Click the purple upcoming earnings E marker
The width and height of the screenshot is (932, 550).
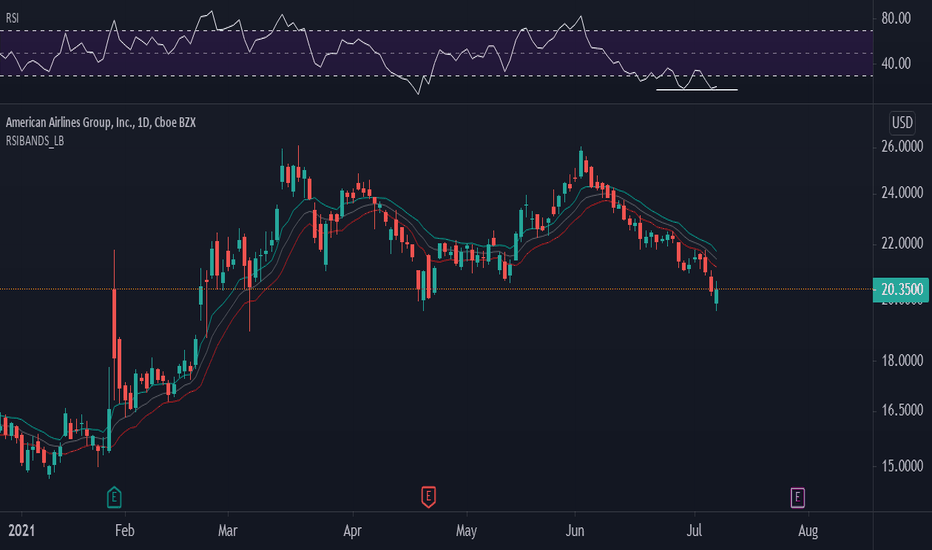pos(798,497)
